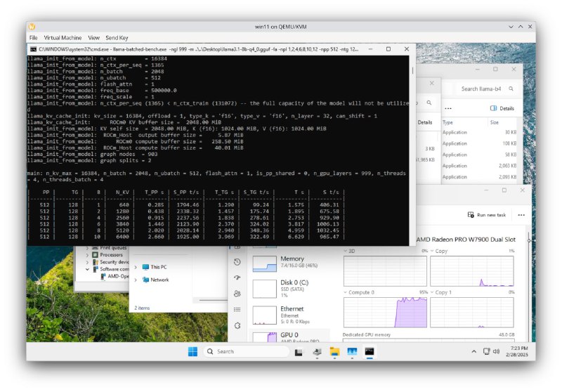The image size is (562, 392).
Task: Select the 30 KB Application row
Action: [479, 132]
